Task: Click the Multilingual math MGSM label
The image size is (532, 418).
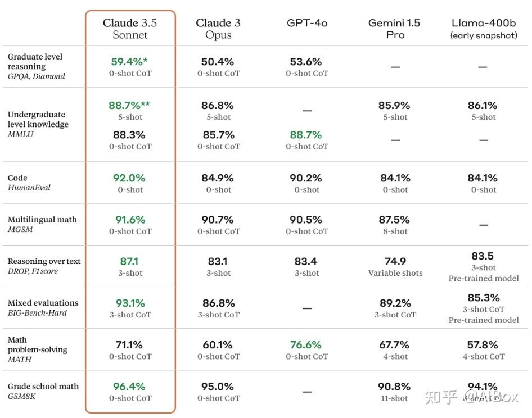Action: tap(42, 224)
